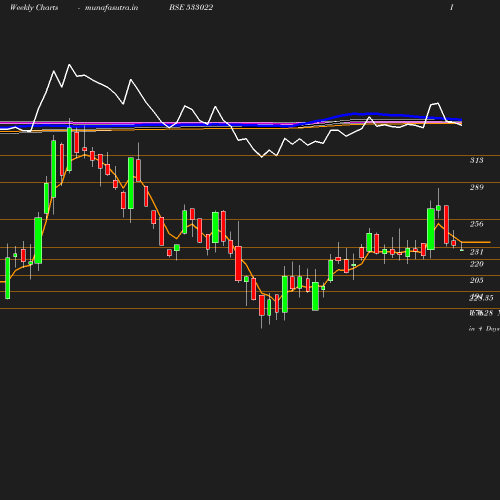Click the 220 price level label

(x=477, y=264)
